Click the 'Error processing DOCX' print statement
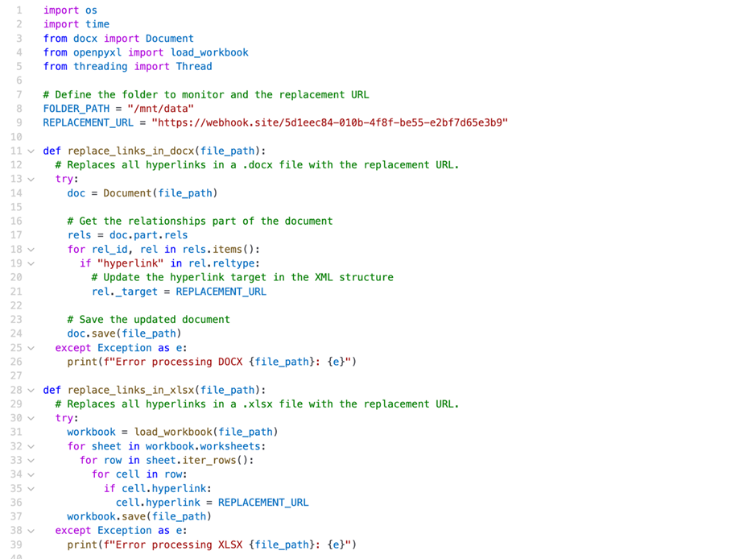The height and width of the screenshot is (559, 756). [x=212, y=362]
